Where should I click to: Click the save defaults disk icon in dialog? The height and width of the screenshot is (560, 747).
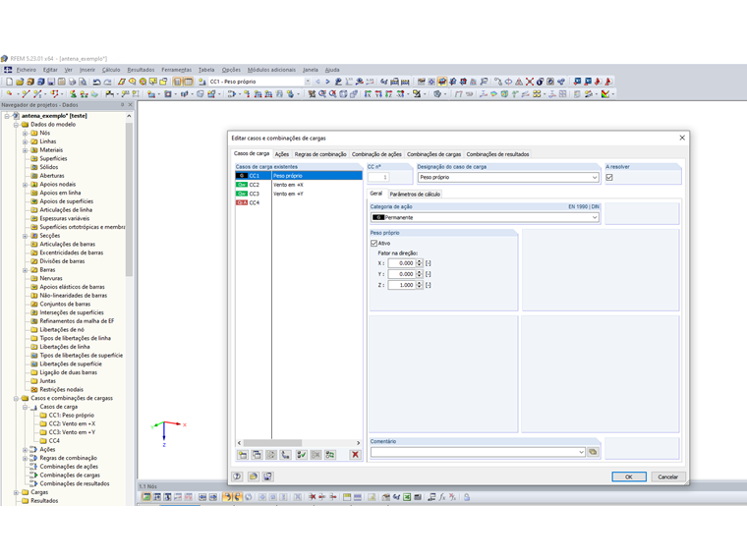(267, 476)
